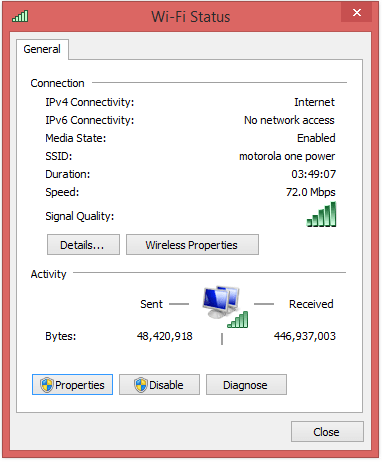
Task: Open the Details... button
Action: (x=83, y=245)
